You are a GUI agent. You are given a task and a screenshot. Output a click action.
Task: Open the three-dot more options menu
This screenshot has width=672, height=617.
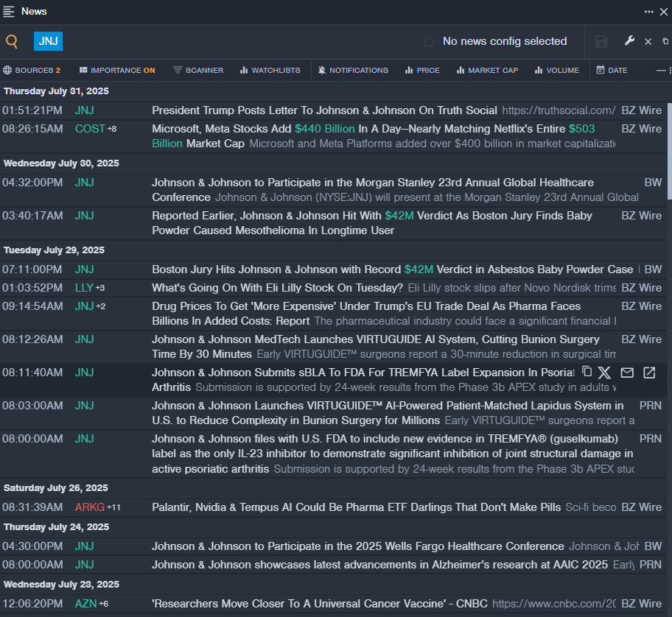point(649,12)
